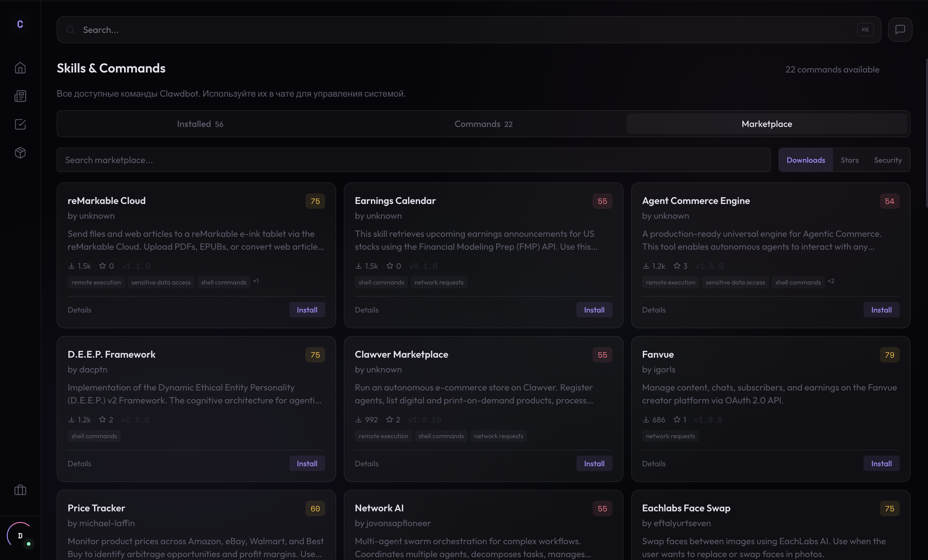Viewport: 928px width, 560px height.
Task: Expand +1 more tags on reMarkable Cloud
Action: (256, 281)
